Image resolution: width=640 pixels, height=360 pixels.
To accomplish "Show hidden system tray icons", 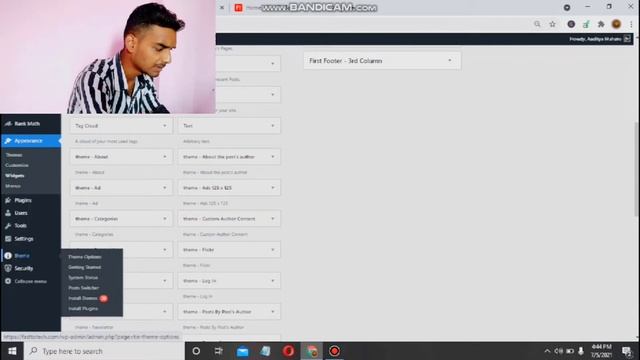I will pyautogui.click(x=547, y=351).
